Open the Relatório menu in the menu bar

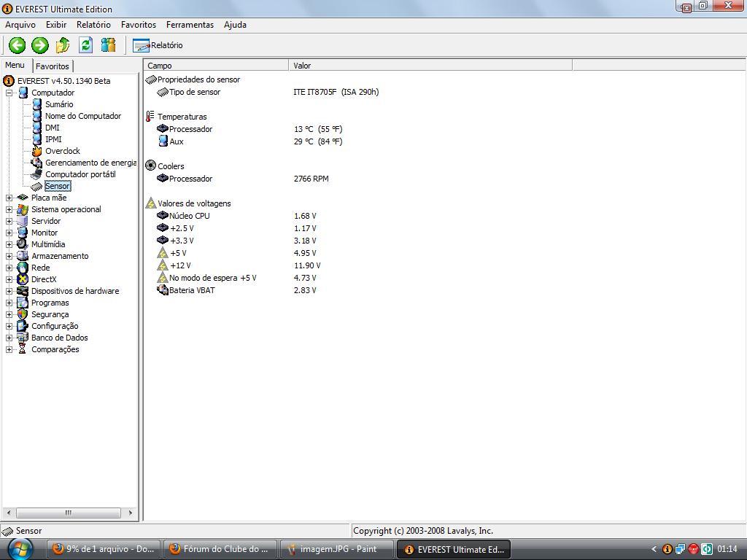click(x=93, y=25)
